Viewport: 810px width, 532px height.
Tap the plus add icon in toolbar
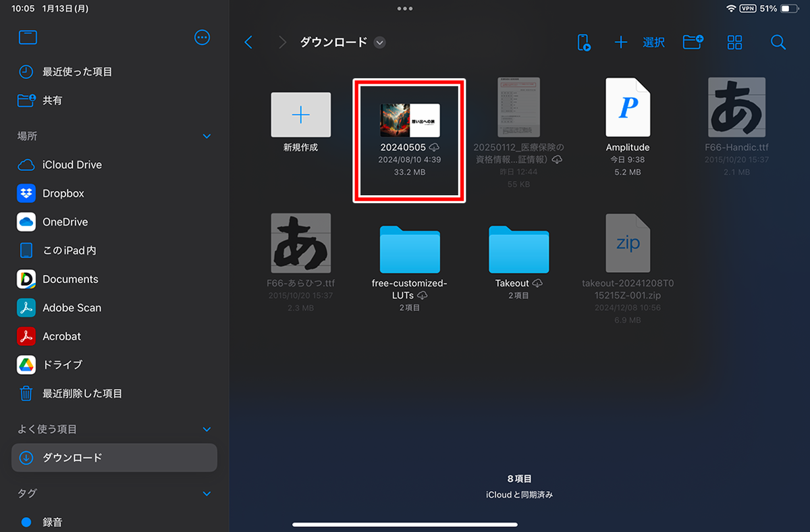620,43
